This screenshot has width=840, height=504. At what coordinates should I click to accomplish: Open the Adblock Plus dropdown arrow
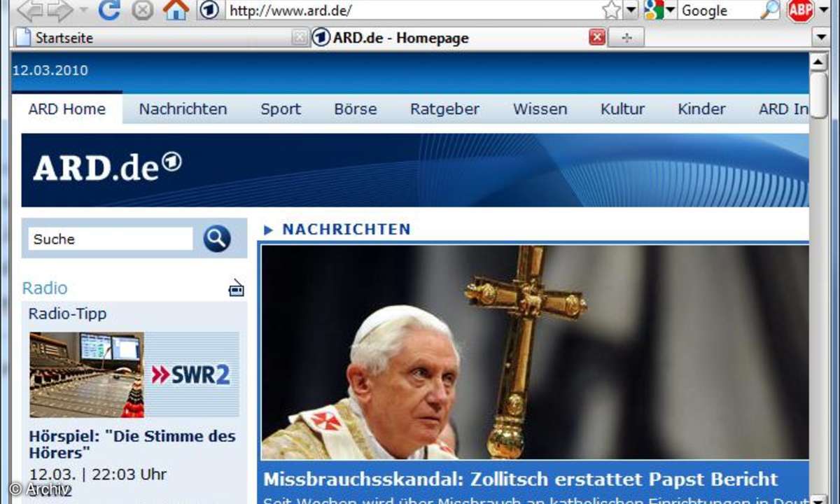[822, 10]
